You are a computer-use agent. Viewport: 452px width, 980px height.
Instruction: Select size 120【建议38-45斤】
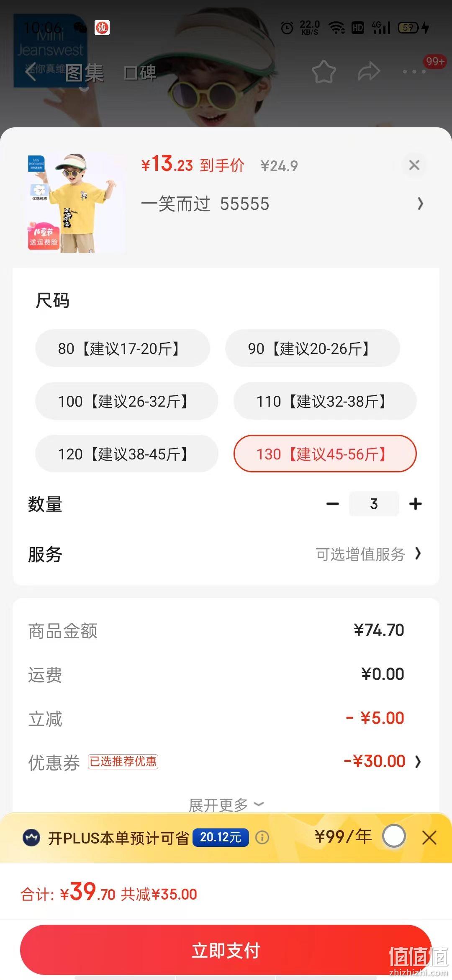127,454
